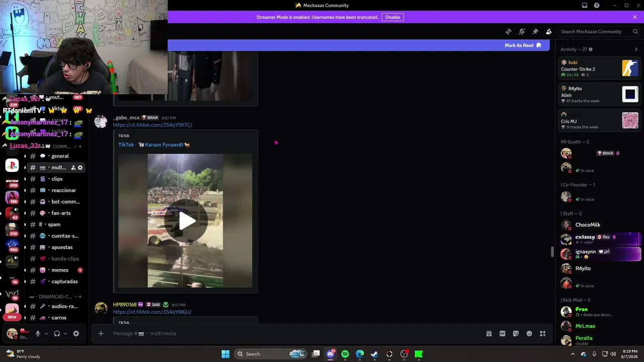This screenshot has width=644, height=362.
Task: Click Mark As Read button
Action: pos(523,45)
